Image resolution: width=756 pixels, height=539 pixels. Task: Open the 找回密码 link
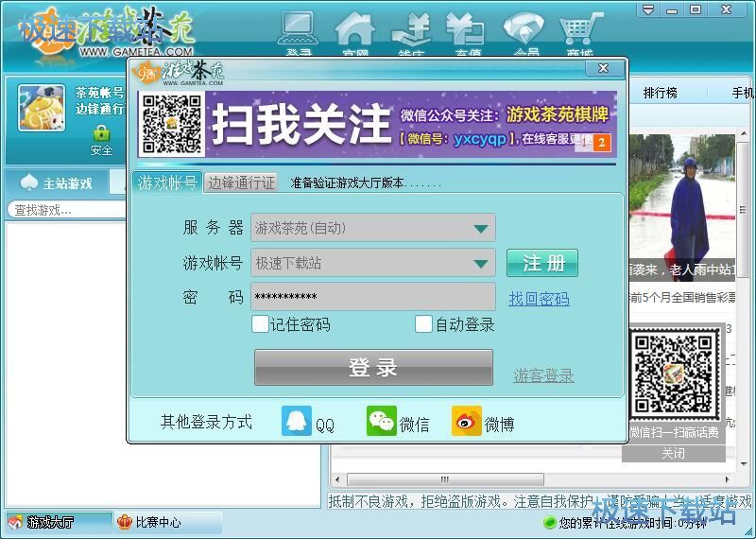pyautogui.click(x=539, y=299)
